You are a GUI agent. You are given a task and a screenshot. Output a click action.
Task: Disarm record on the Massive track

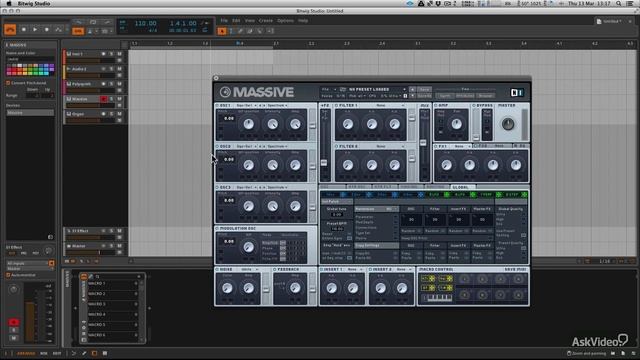pyautogui.click(x=104, y=99)
